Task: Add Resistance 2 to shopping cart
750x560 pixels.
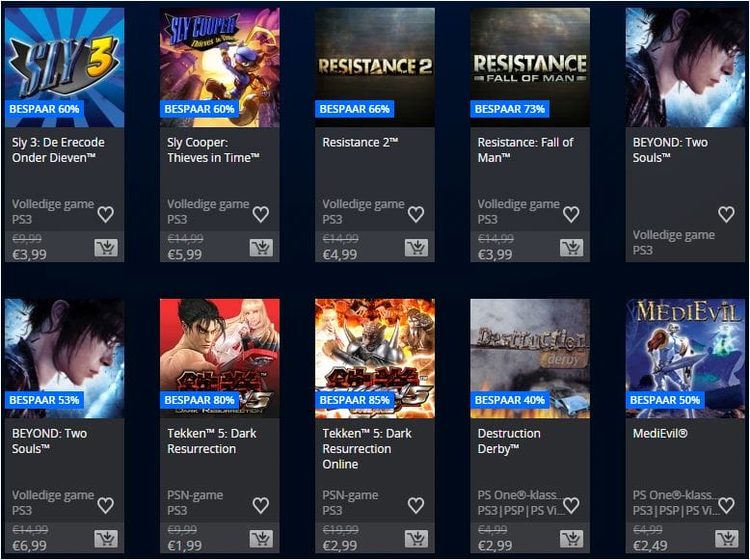Action: click(x=416, y=248)
